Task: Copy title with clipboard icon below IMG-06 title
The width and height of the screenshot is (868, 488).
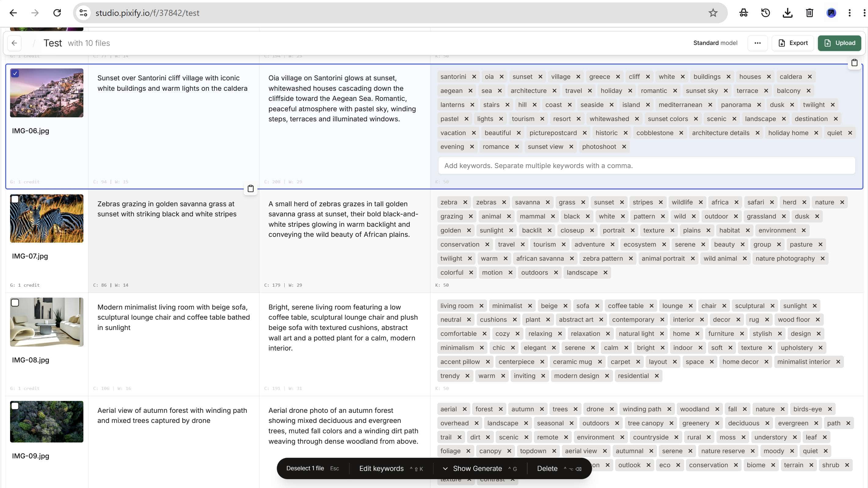Action: coord(250,189)
